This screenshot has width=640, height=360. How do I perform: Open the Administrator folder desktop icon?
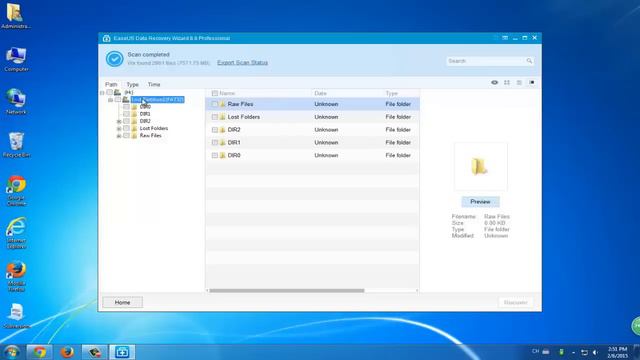tap(16, 16)
